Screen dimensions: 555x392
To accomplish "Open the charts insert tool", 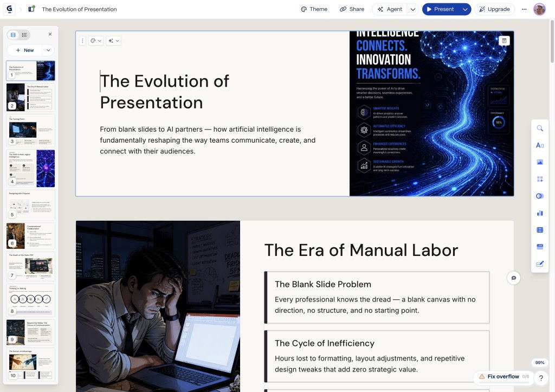I will click(x=540, y=213).
